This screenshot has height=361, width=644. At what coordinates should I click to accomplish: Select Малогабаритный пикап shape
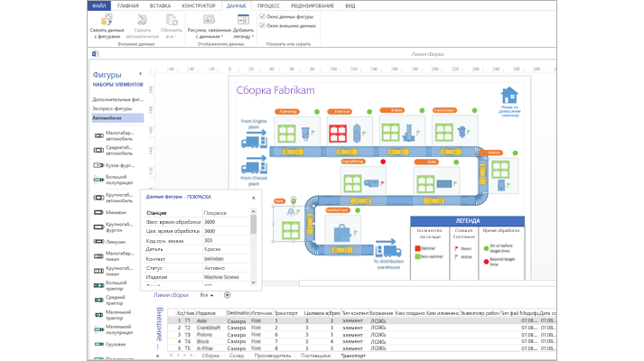[114, 256]
